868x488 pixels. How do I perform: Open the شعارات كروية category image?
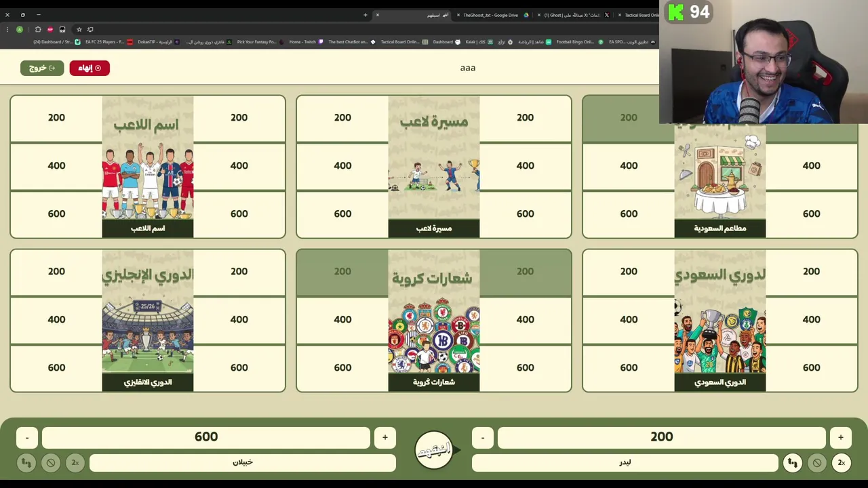[x=434, y=321]
